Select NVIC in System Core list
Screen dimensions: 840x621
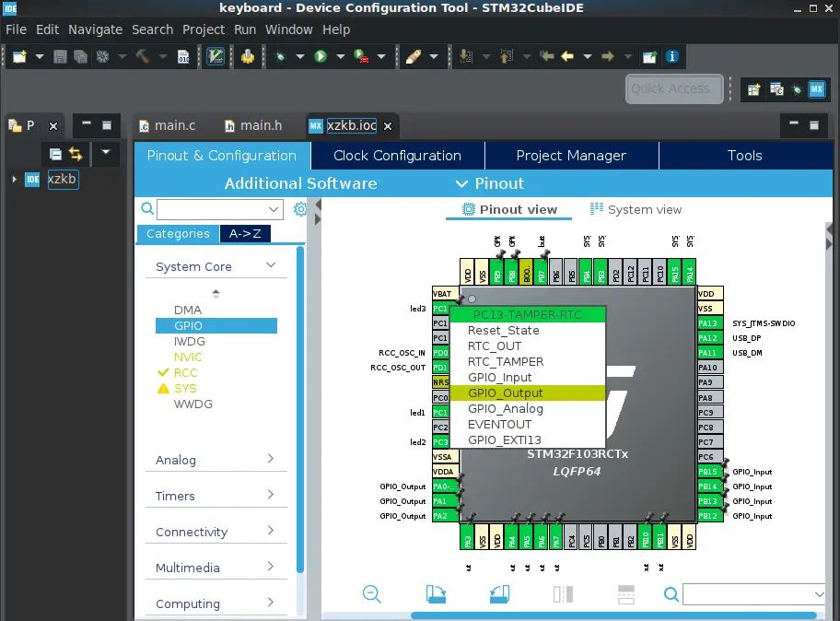tap(188, 357)
